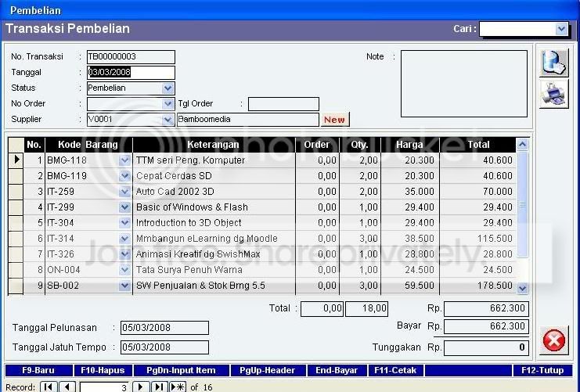Open Kode Barang dropdown for IT-326
The width and height of the screenshot is (580, 392).
coord(124,254)
